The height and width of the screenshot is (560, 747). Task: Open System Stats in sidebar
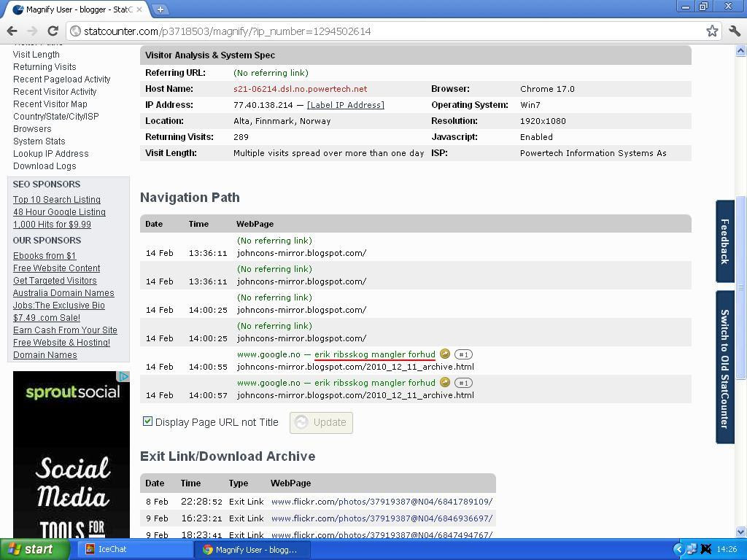pyautogui.click(x=39, y=141)
